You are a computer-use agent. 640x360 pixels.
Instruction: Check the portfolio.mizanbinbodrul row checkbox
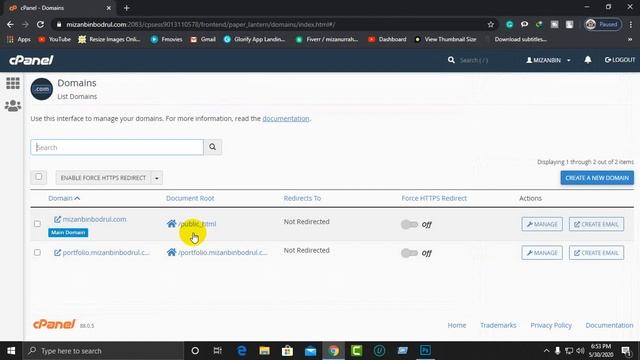tap(37, 252)
